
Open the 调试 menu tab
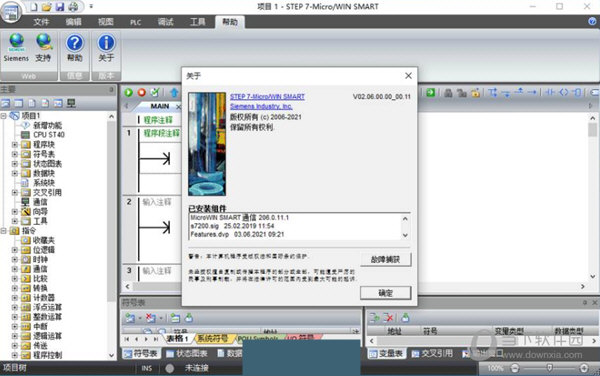165,22
